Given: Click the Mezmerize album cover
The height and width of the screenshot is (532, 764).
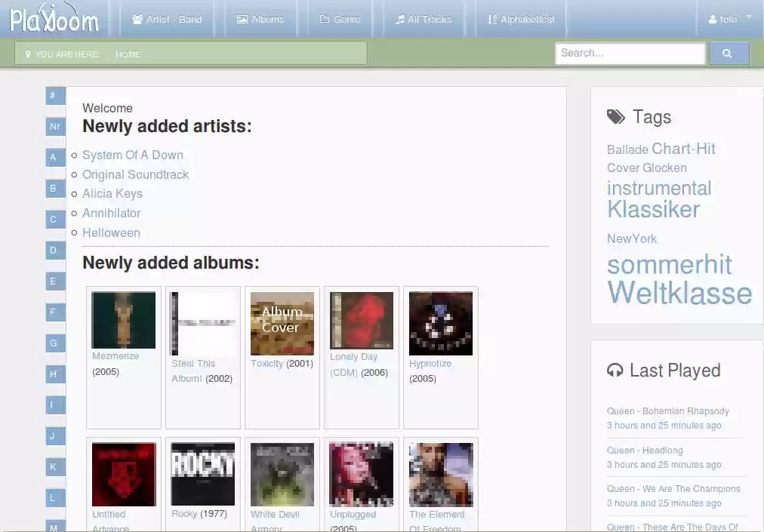Looking at the screenshot, I should tap(124, 320).
